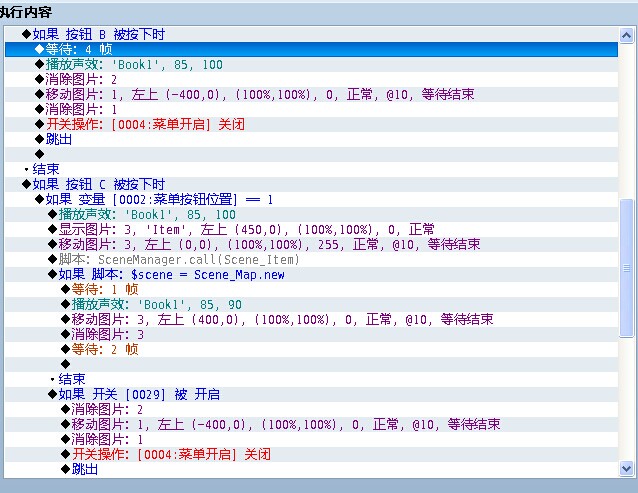Click the vertical scrollbar thumb
The height and width of the screenshot is (493, 638).
[626, 268]
